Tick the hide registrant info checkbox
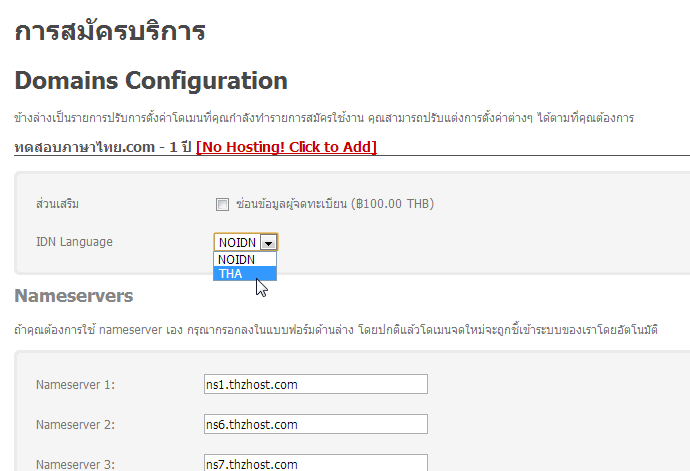 pyautogui.click(x=222, y=205)
